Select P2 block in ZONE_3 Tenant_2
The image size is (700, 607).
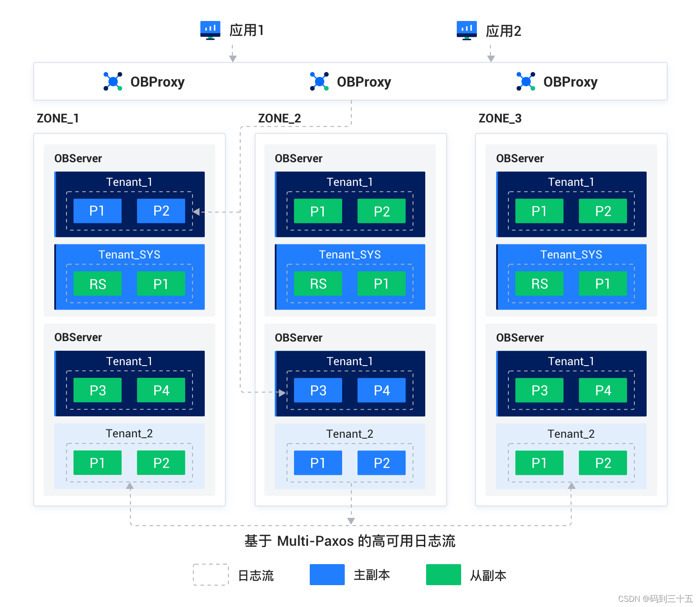coord(603,463)
